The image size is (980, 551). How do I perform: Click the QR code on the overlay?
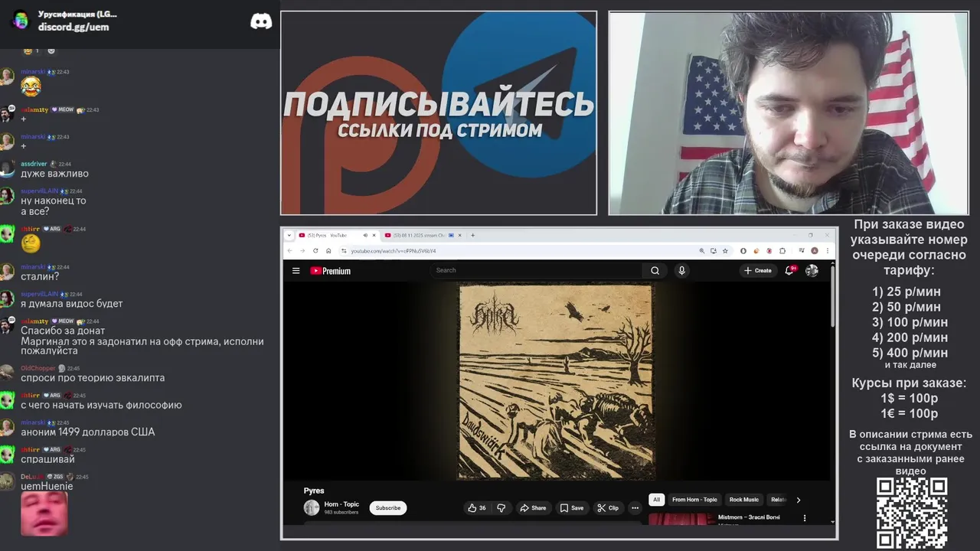[x=912, y=513]
